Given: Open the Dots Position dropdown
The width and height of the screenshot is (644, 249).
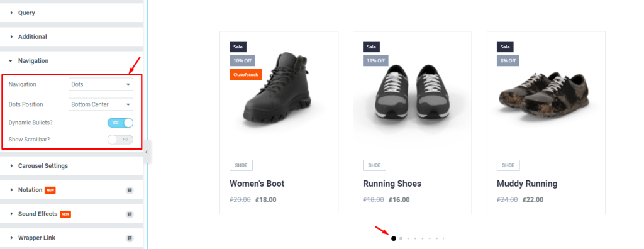Looking at the screenshot, I should [x=101, y=104].
